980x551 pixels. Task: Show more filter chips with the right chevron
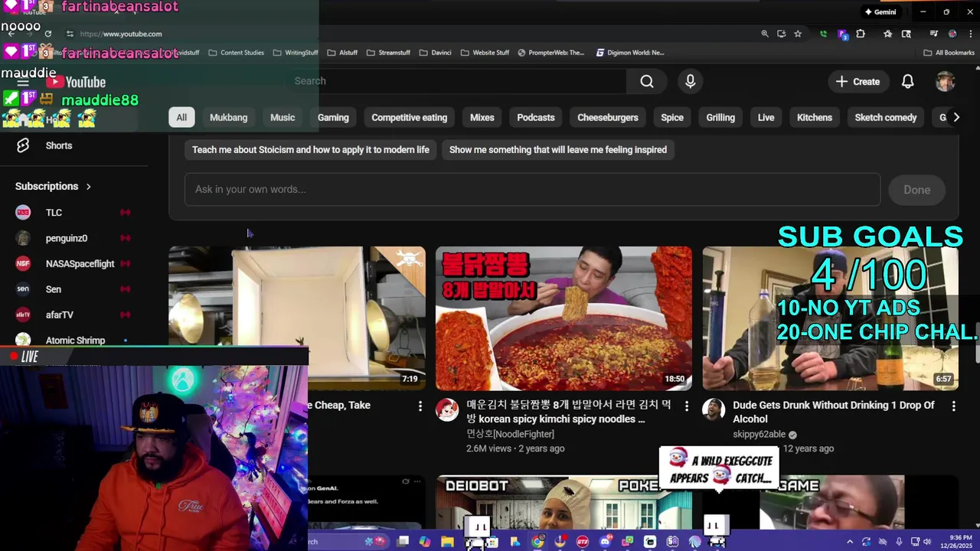(955, 117)
